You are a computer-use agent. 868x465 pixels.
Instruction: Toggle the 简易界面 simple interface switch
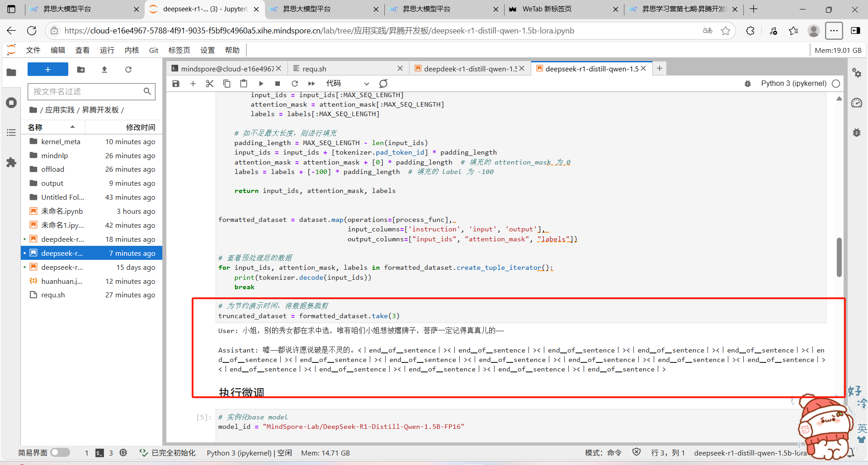[60, 452]
